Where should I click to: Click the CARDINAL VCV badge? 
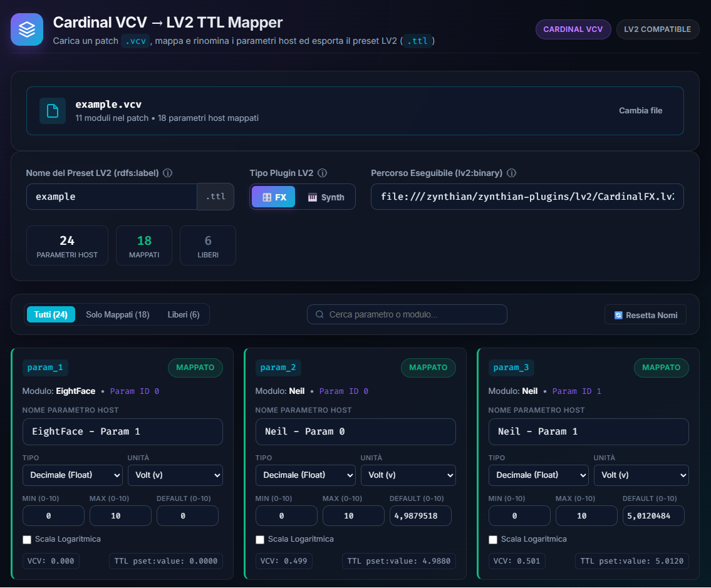(573, 29)
